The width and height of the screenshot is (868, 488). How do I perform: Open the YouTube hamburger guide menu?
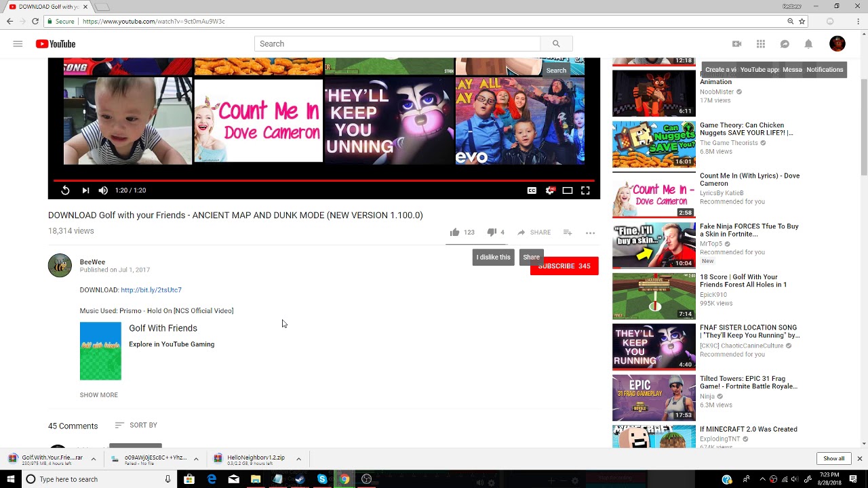pyautogui.click(x=18, y=44)
